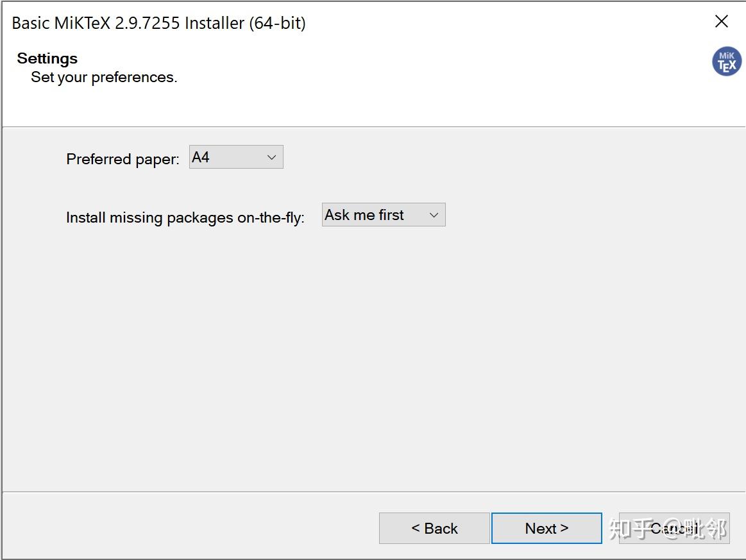Expand the chevron next to Ask me first
This screenshot has width=746, height=560.
click(x=434, y=216)
